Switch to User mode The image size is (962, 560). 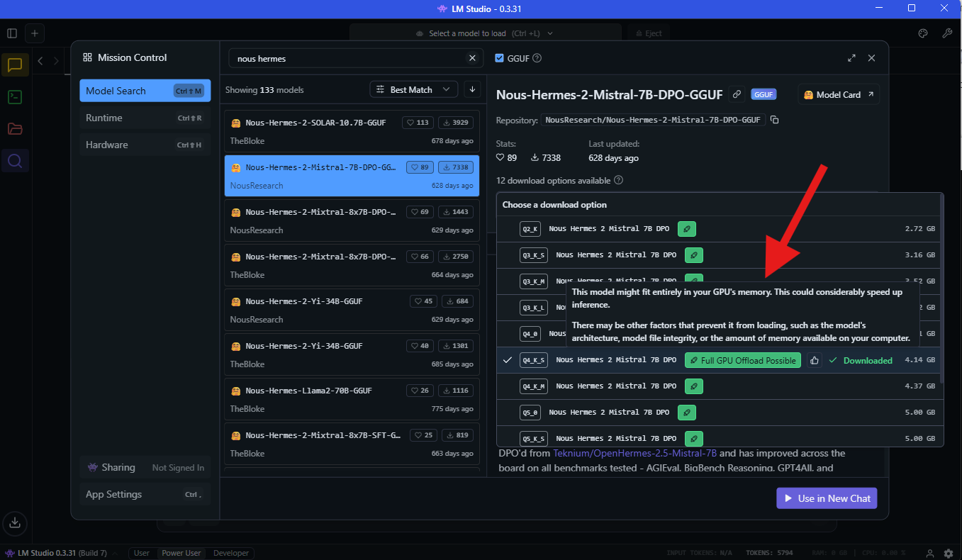[142, 553]
